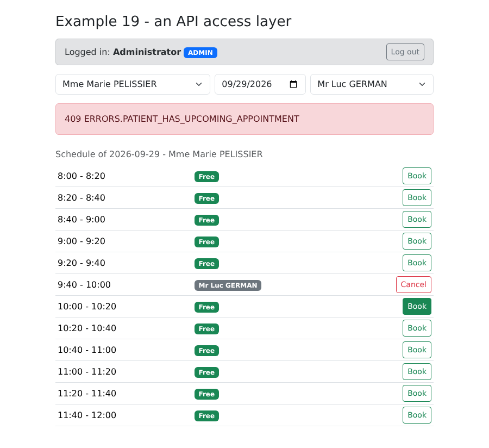Click the Free badge for 8:40 - 9:00
The height and width of the screenshot is (448, 489).
click(207, 220)
